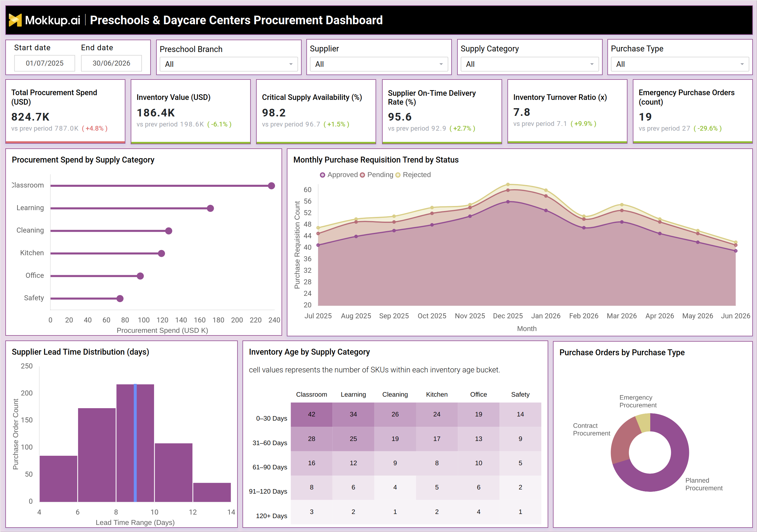Select the Total Procurement Spend KPI card
This screenshot has height=532, width=757.
(65, 111)
